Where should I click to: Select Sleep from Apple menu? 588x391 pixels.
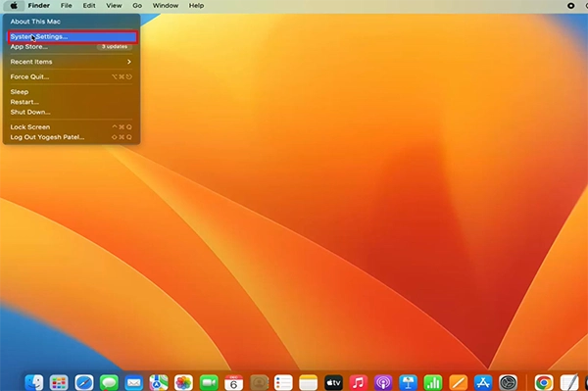coord(72,92)
